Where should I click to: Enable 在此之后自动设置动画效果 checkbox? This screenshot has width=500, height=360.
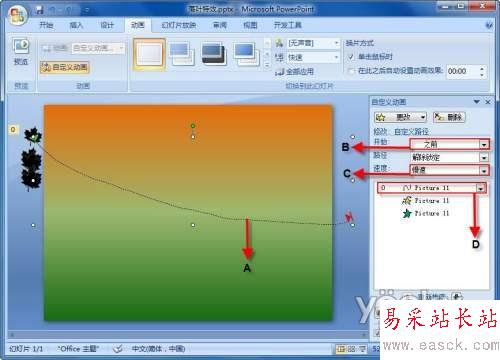tap(350, 71)
